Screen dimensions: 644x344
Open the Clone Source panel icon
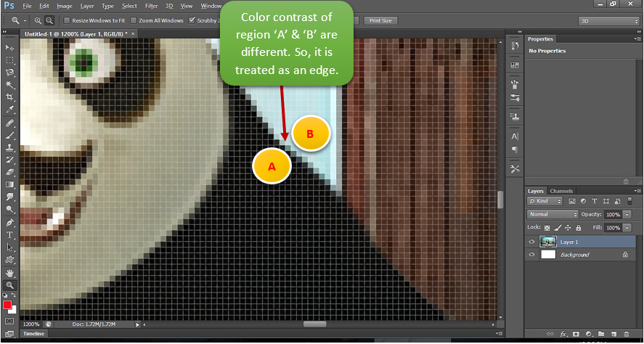(x=515, y=117)
